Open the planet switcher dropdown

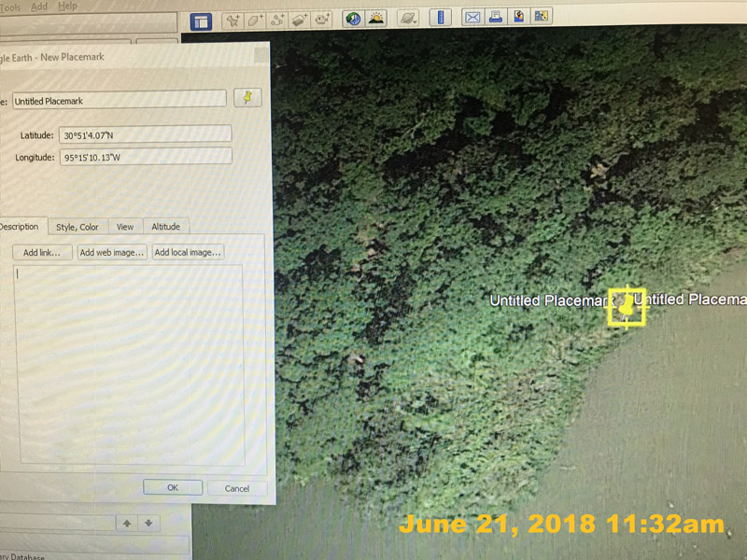(408, 18)
